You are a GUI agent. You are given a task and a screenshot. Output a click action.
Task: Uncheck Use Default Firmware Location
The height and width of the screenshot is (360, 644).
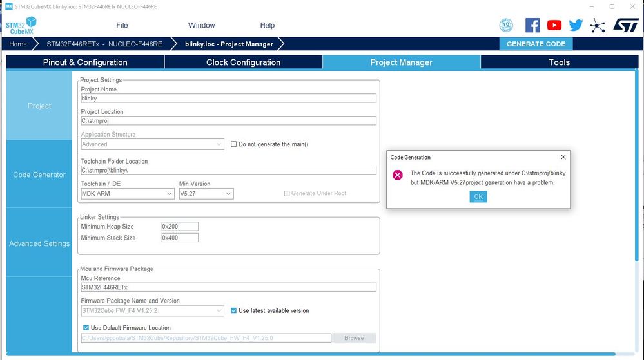pos(86,328)
